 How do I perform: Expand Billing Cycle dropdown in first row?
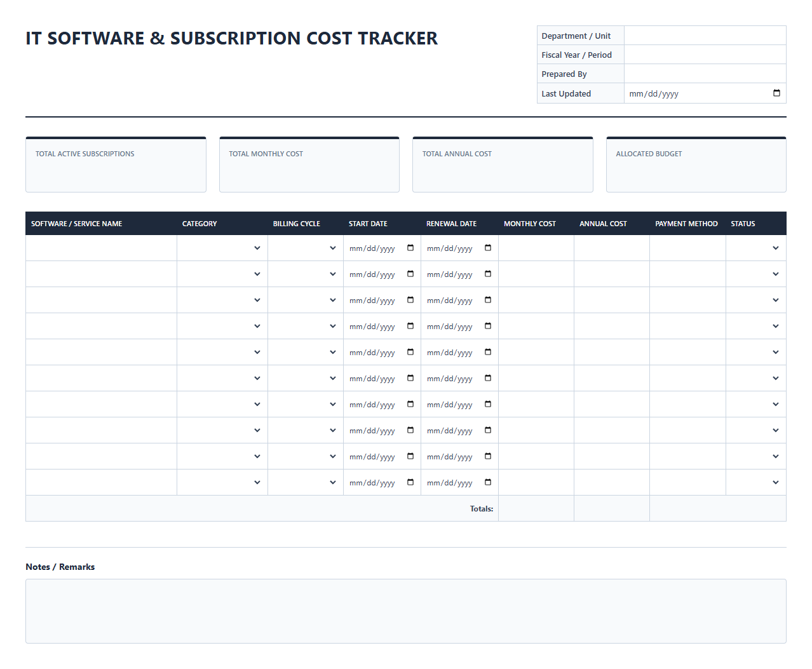tap(305, 248)
